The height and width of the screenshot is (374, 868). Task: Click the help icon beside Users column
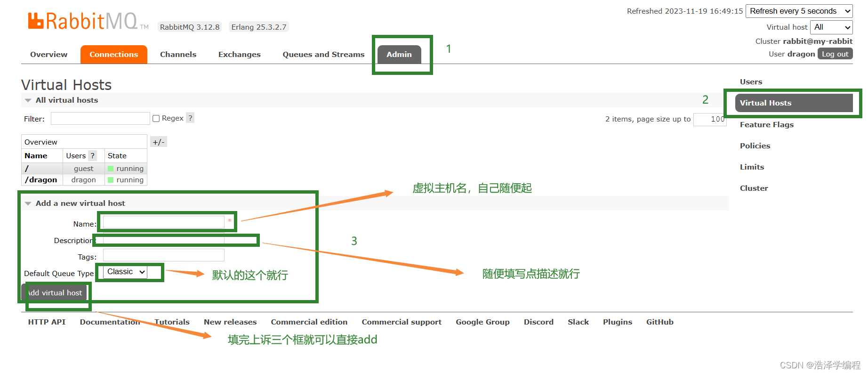click(x=93, y=155)
